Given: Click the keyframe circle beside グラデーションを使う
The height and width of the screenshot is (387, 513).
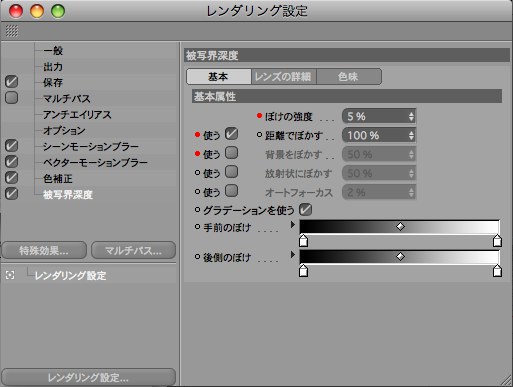Looking at the screenshot, I should pos(197,210).
